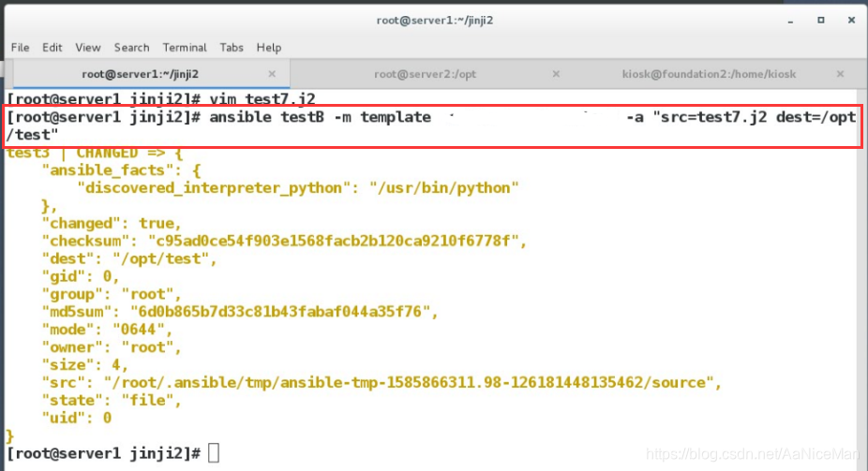The image size is (868, 471).
Task: Switch to kiosk@foundation2:/home/kiosk tab
Action: (x=710, y=74)
